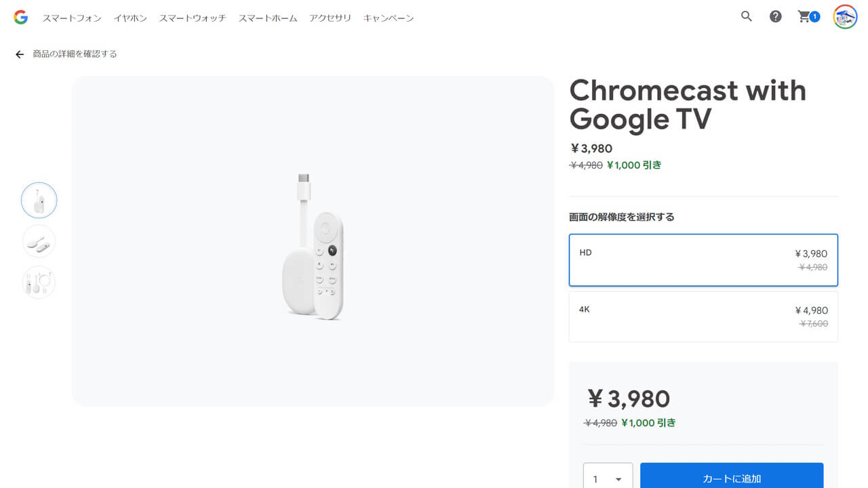Select the Chromecast with remote thumbnail
This screenshot has width=868, height=488.
tap(39, 200)
